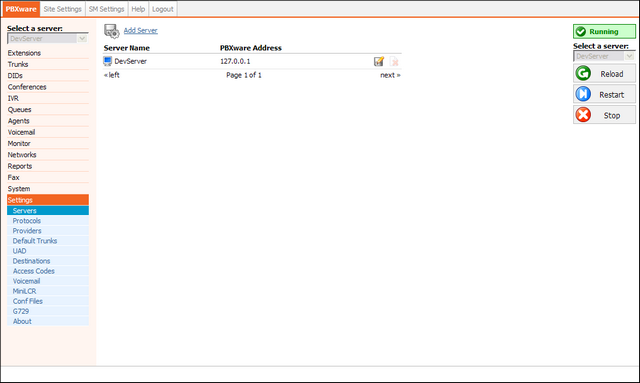Viewport: 640px width, 383px height.
Task: Click the red Stop icon
Action: pos(583,115)
